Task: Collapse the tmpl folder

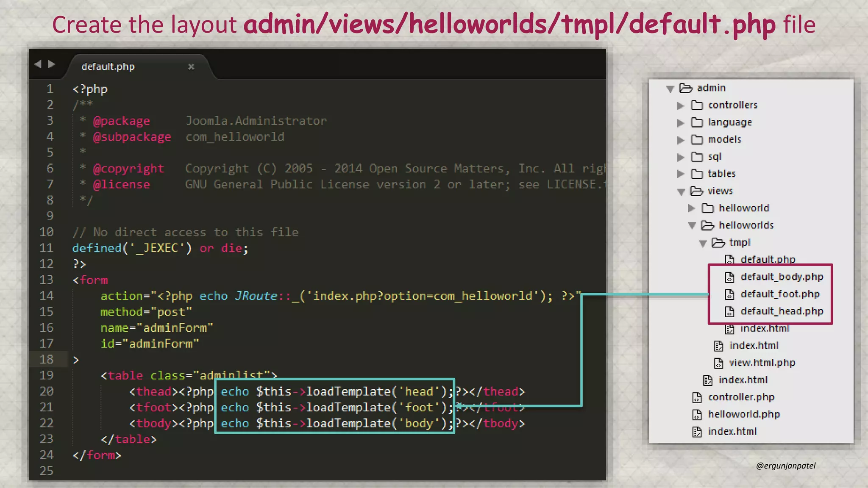Action: click(703, 243)
